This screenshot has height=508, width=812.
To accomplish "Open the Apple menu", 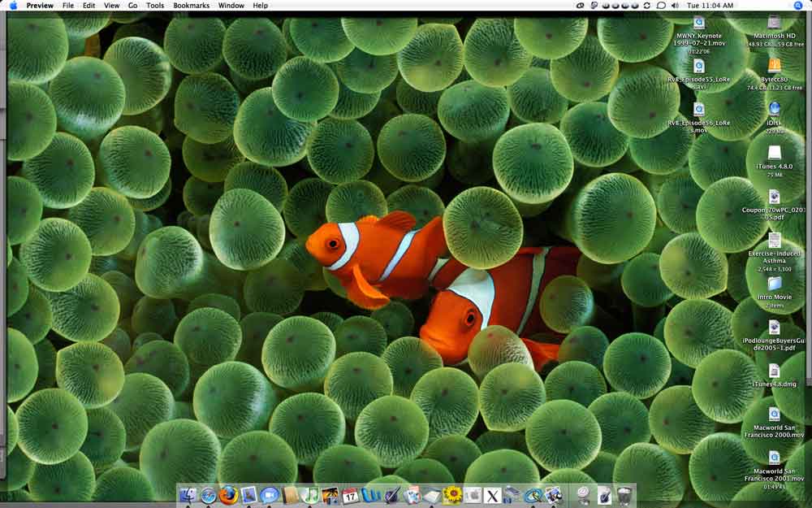I will tap(13, 5).
